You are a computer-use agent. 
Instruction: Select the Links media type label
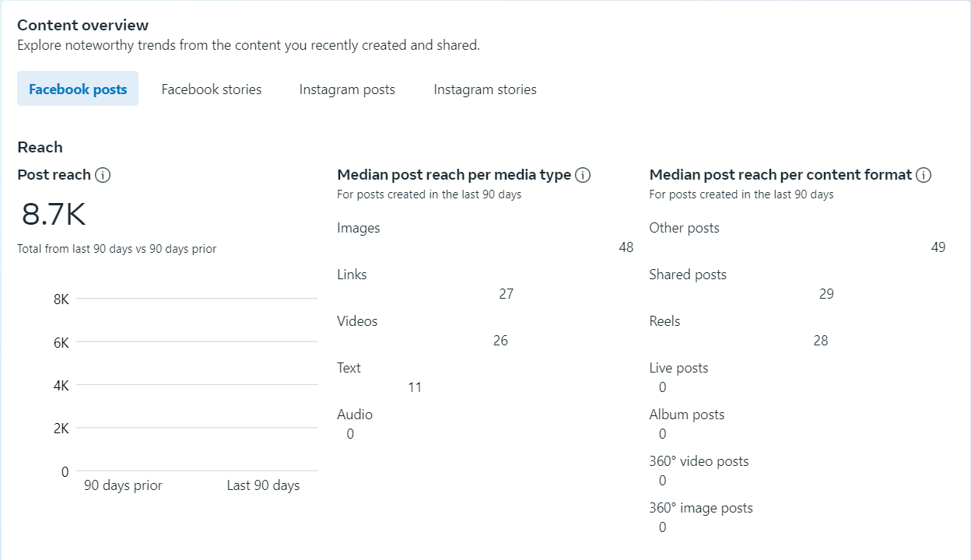pos(352,275)
